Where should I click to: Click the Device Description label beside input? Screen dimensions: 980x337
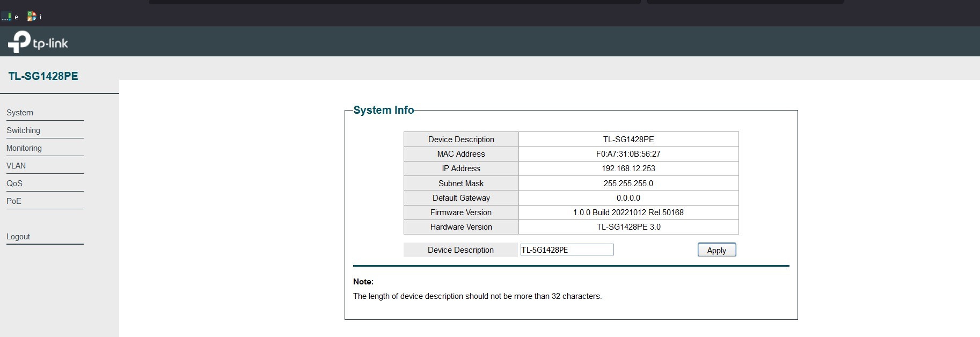pos(460,250)
